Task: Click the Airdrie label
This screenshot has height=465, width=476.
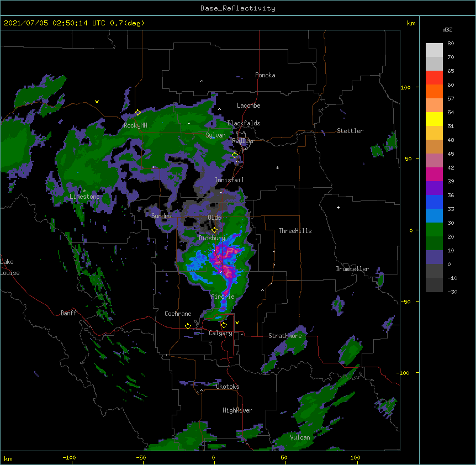Action: point(223,297)
